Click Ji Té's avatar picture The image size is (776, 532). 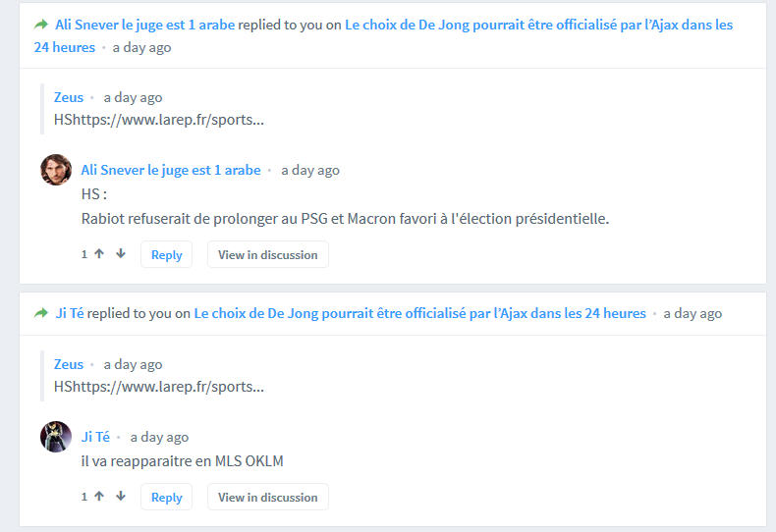click(x=56, y=437)
